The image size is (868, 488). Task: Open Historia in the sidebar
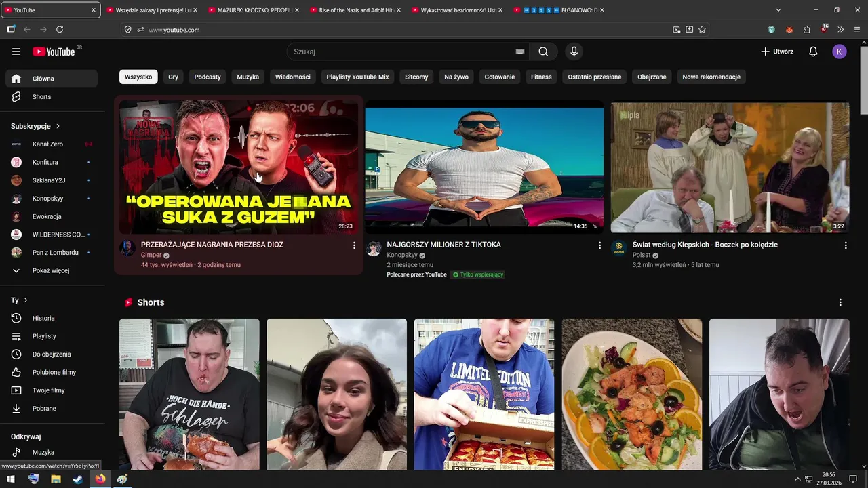52,318
